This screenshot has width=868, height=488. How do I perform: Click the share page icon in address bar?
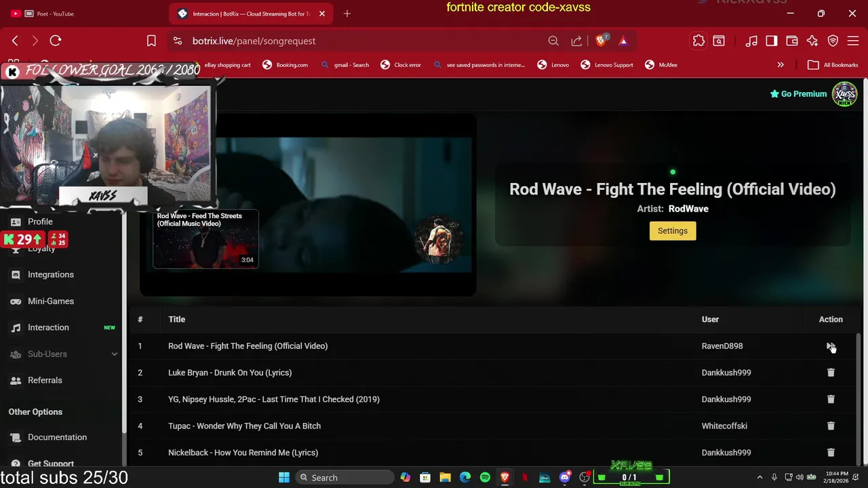pyautogui.click(x=576, y=41)
